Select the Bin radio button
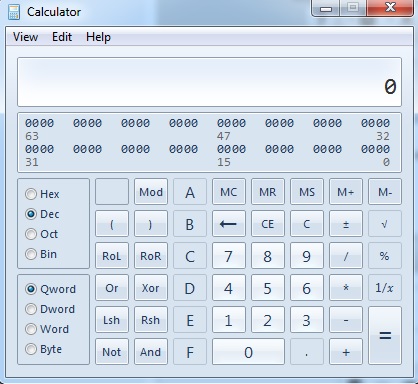 point(41,254)
